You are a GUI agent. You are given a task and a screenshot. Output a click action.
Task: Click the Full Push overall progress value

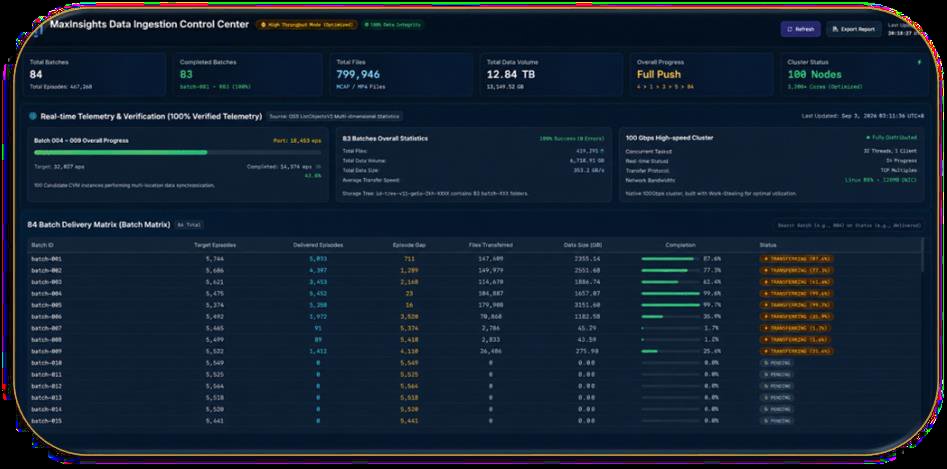(658, 74)
